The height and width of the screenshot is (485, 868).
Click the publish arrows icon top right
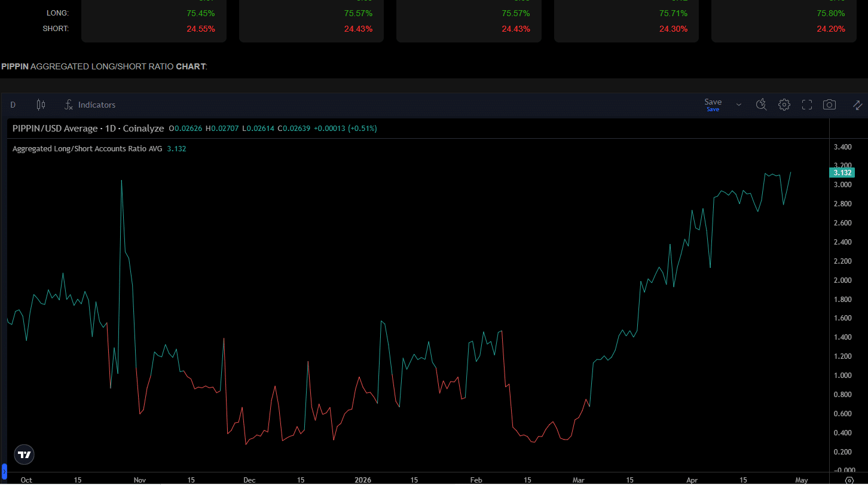click(857, 105)
